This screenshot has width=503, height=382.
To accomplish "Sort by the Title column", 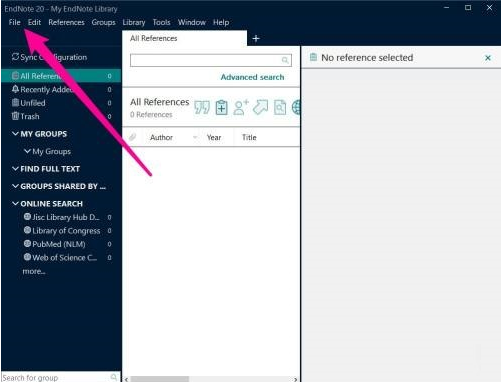I will (249, 137).
